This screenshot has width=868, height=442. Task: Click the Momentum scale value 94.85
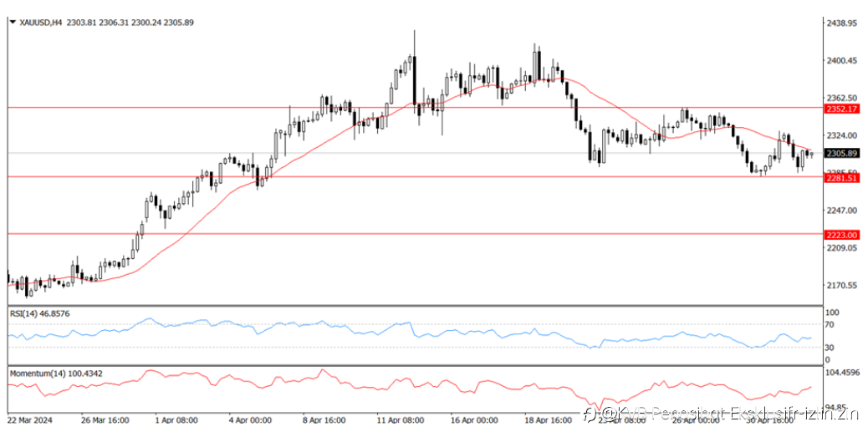point(837,406)
